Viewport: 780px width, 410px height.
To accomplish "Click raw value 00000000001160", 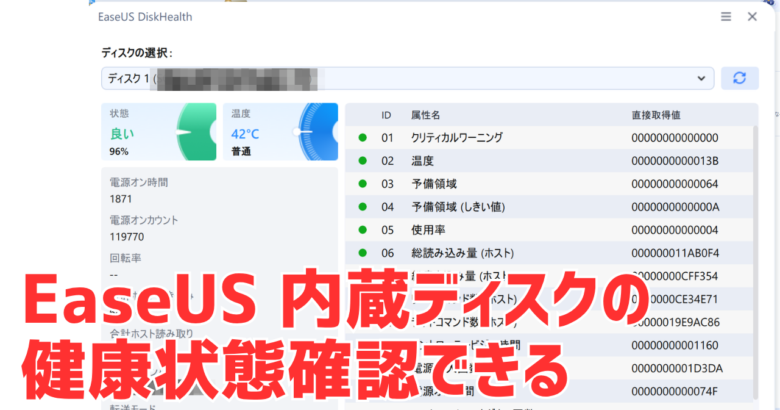I will pyautogui.click(x=675, y=345).
